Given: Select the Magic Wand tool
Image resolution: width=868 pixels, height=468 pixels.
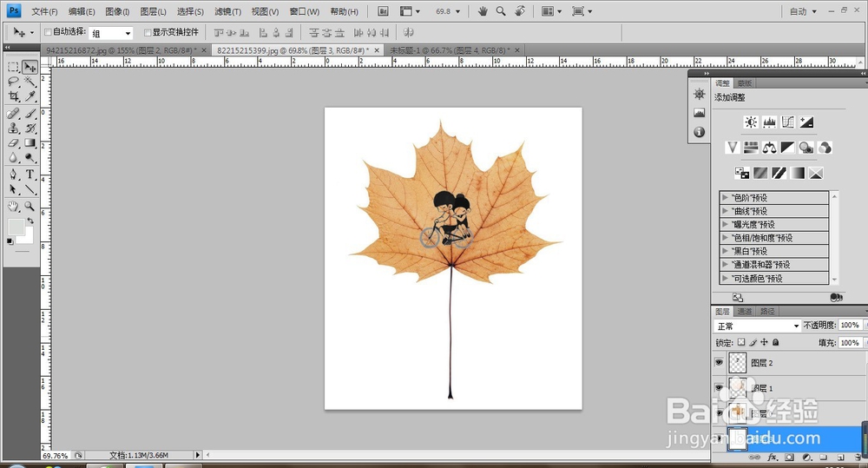Looking at the screenshot, I should click(x=30, y=82).
